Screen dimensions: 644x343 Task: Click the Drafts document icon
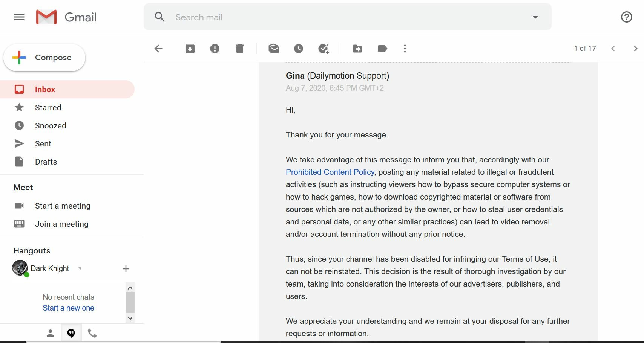click(19, 162)
